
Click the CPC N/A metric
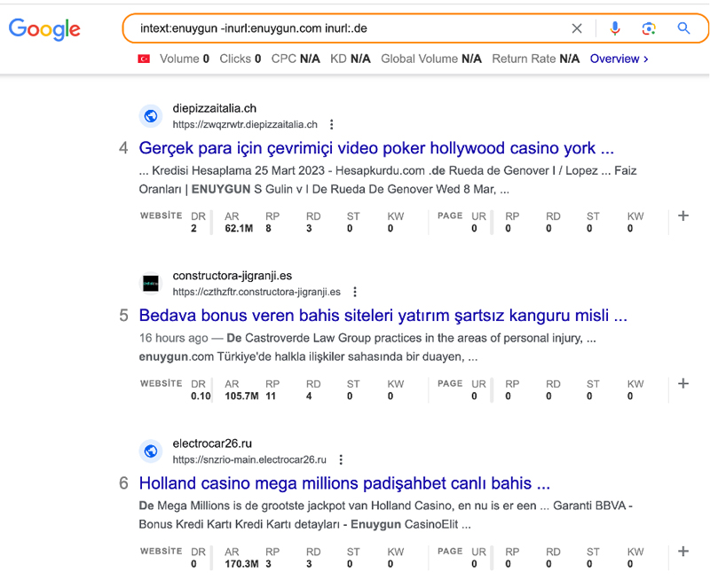click(x=296, y=59)
